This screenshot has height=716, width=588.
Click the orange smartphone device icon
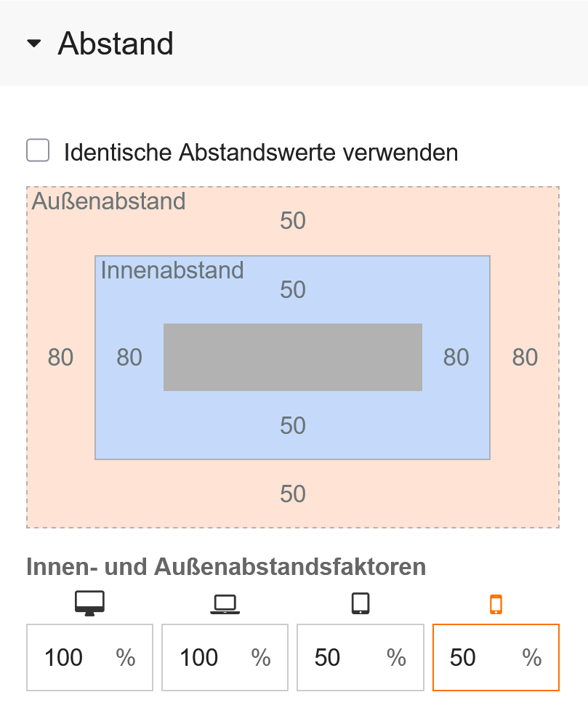tap(496, 604)
